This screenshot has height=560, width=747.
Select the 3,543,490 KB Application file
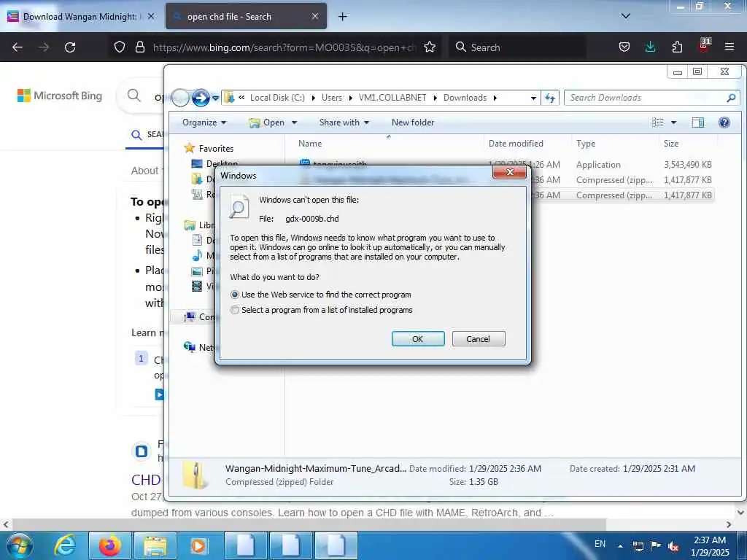(505, 164)
